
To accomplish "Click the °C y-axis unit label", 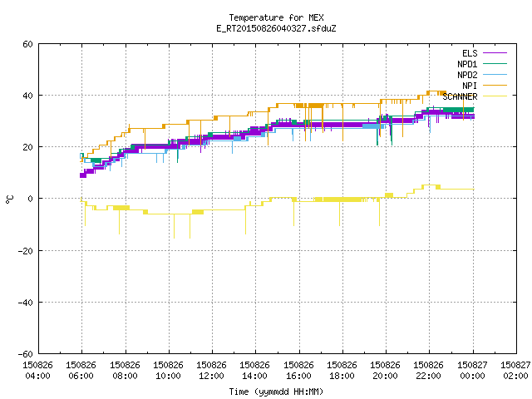I will click(10, 199).
